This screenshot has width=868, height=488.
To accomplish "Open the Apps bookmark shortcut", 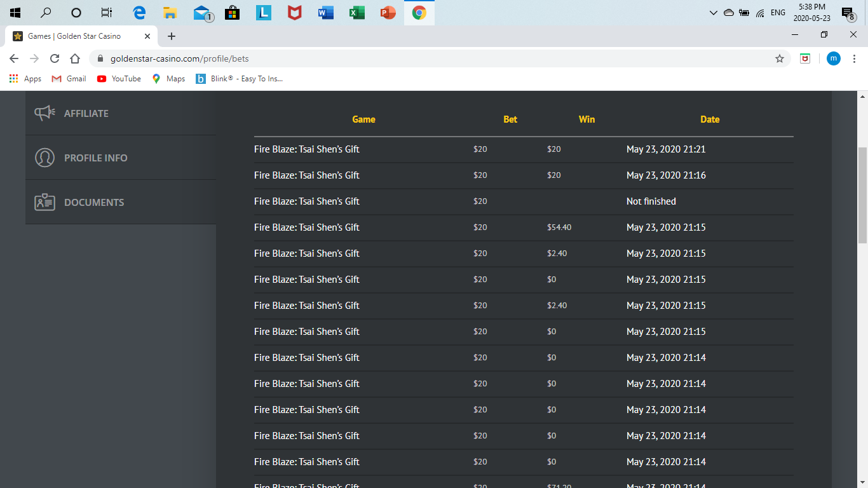I will [x=25, y=79].
